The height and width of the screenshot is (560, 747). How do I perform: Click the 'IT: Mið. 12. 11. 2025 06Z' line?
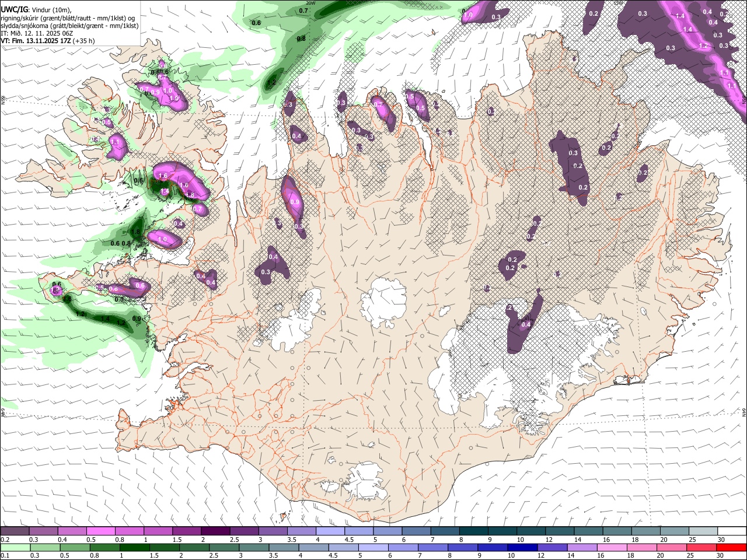click(37, 33)
